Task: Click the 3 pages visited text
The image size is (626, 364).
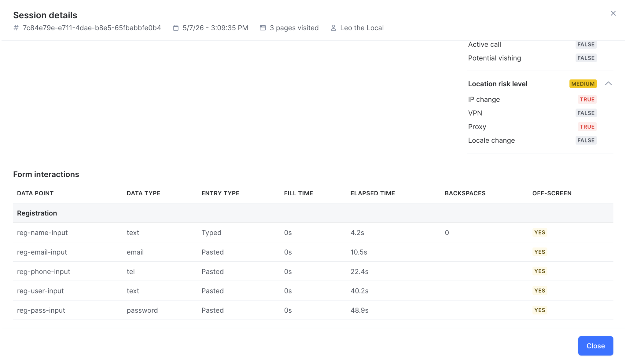Action: [x=294, y=28]
